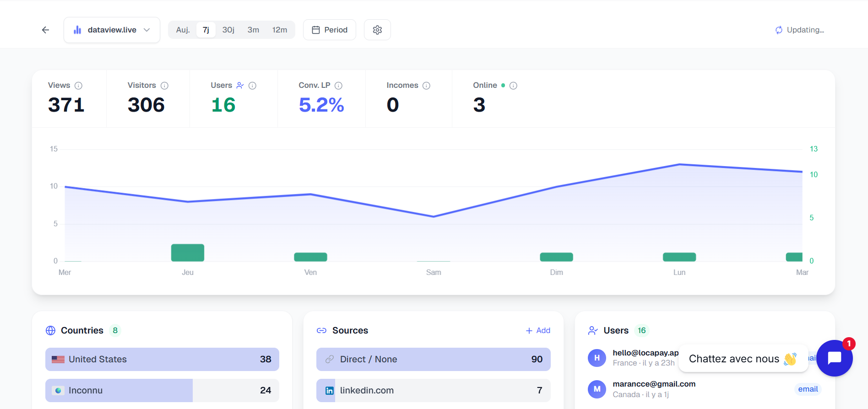Click the info icon beside Visitors

pos(164,86)
